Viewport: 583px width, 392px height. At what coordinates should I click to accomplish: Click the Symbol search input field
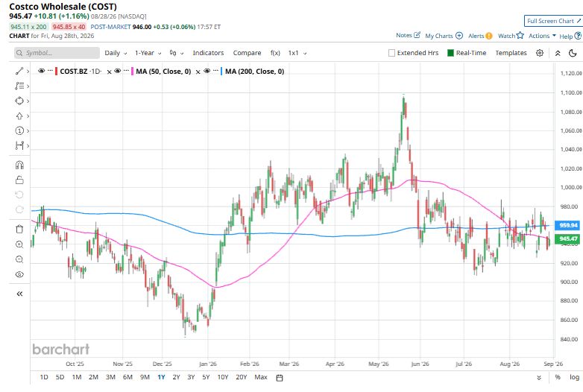[x=57, y=53]
